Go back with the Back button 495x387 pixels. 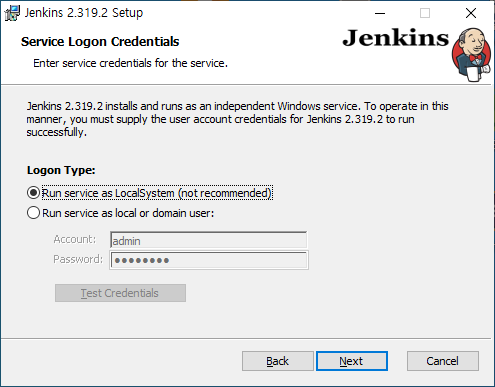click(x=277, y=361)
